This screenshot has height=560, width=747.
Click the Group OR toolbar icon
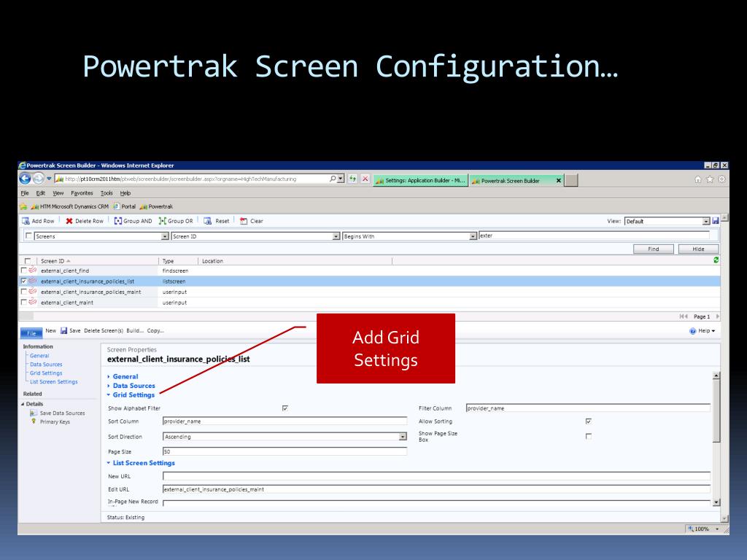coord(162,221)
